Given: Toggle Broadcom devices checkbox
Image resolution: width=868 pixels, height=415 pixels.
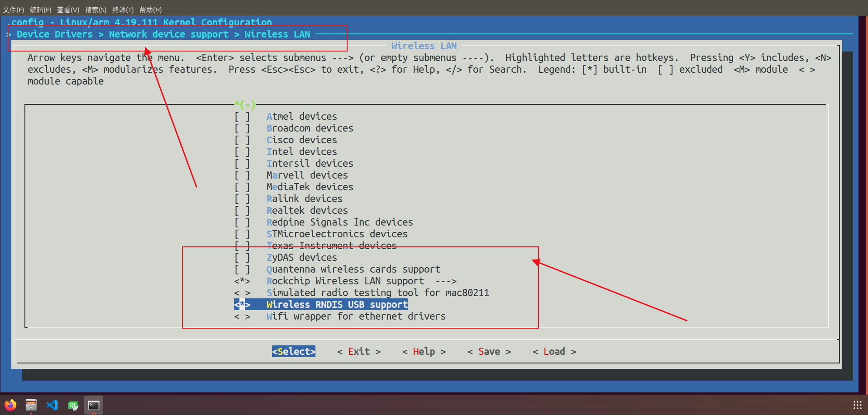Looking at the screenshot, I should point(242,128).
